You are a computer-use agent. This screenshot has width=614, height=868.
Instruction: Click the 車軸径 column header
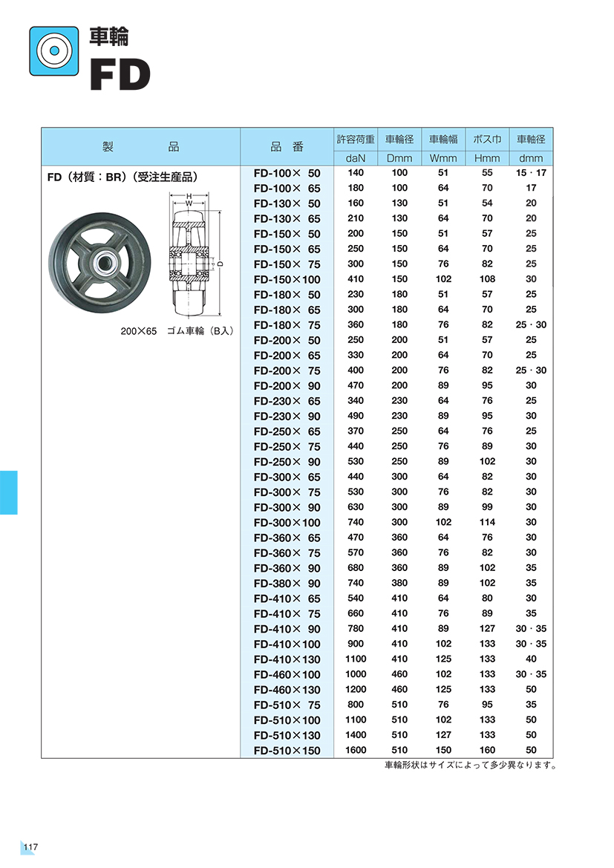(531, 139)
